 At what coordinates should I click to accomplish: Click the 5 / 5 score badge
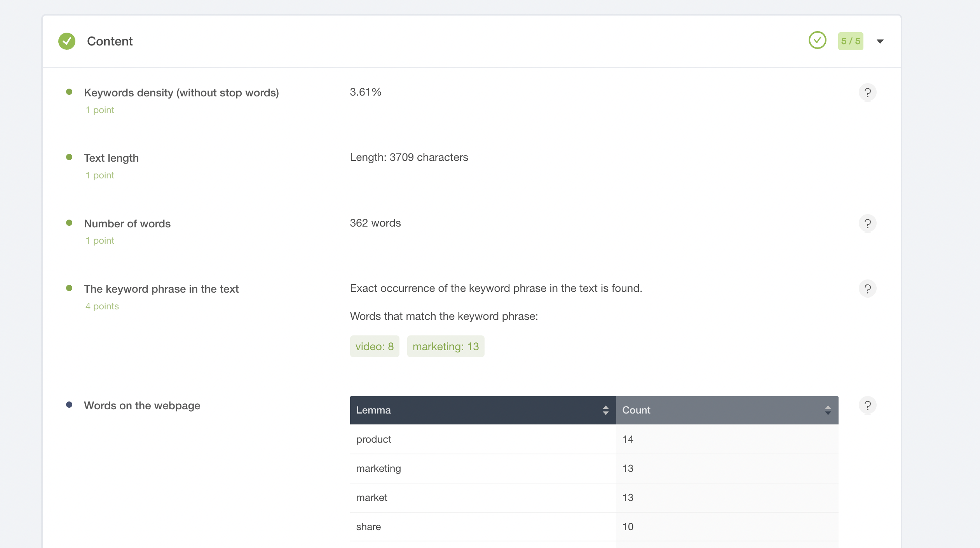(851, 41)
